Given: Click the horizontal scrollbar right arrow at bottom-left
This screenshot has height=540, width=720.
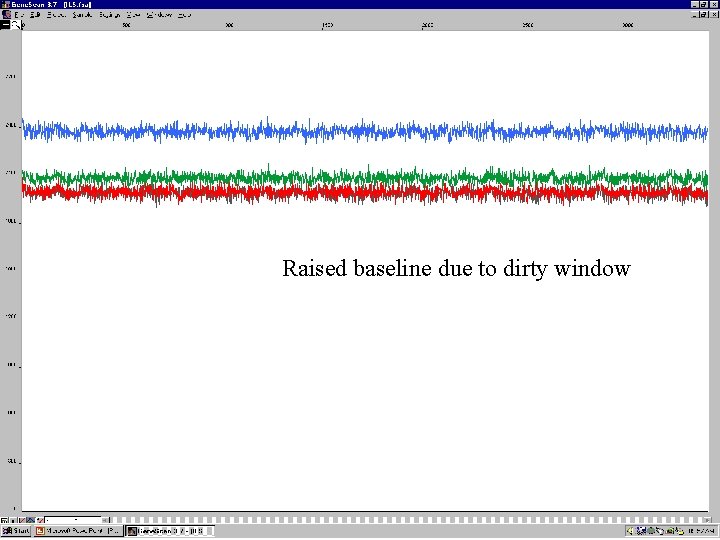Looking at the screenshot, I should (x=105, y=520).
